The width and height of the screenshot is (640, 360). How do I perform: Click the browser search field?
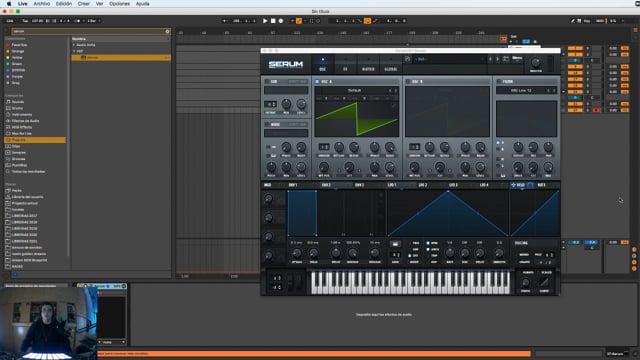point(88,31)
